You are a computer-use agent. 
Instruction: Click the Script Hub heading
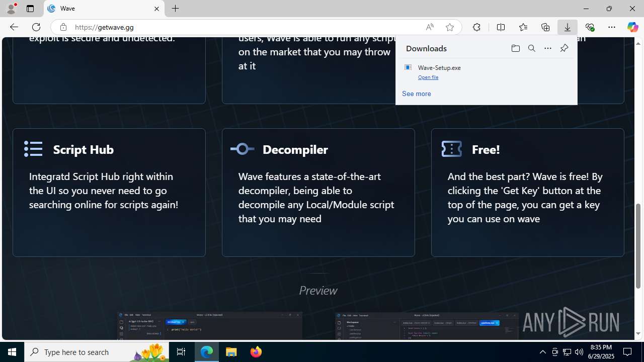pos(84,149)
